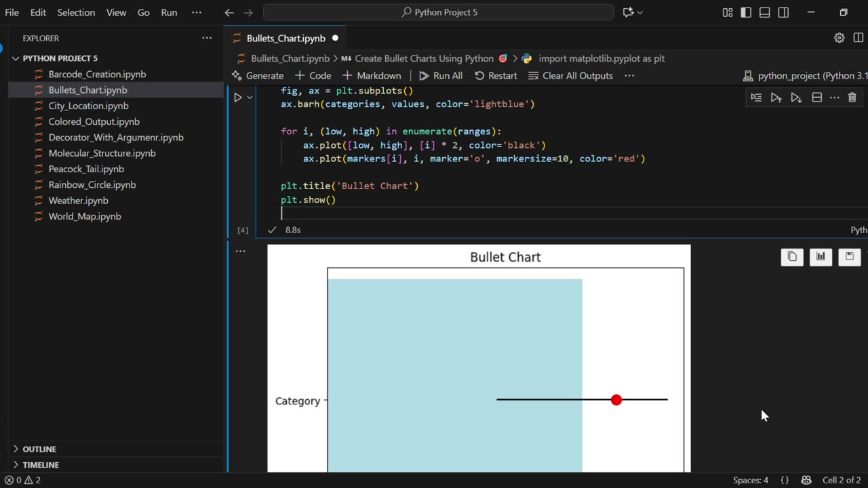Open Weather.ipynb file
The width and height of the screenshot is (868, 488).
click(78, 201)
